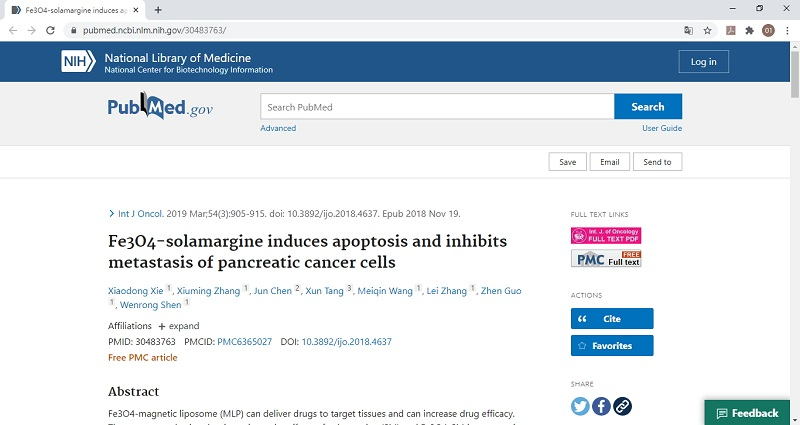
Task: Open PMC free full text
Action: 605,258
